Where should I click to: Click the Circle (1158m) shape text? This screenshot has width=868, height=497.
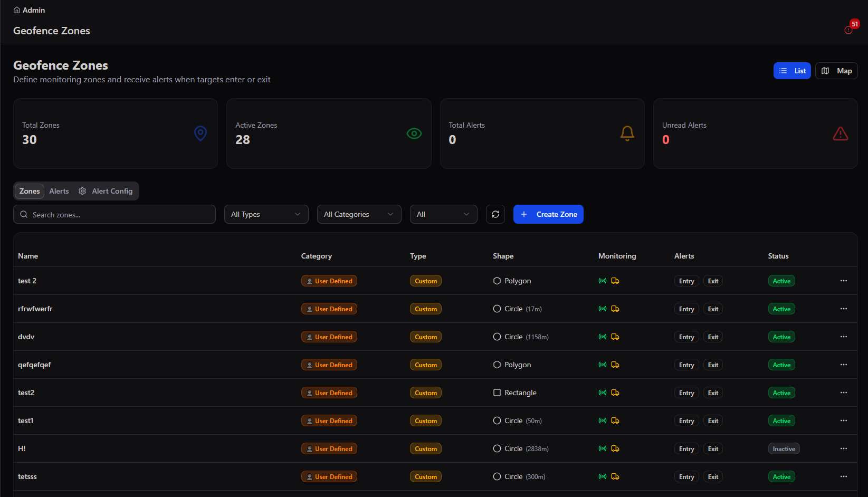[527, 337]
